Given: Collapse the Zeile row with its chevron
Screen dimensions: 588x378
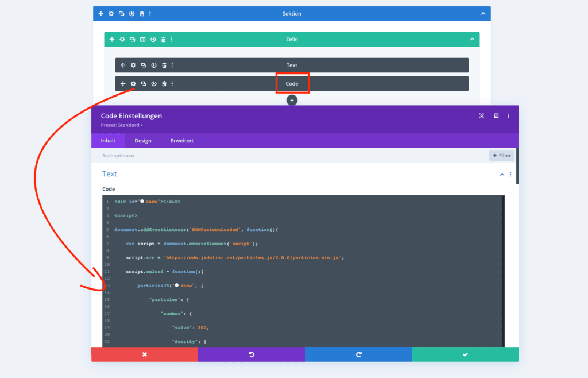Looking at the screenshot, I should 472,40.
